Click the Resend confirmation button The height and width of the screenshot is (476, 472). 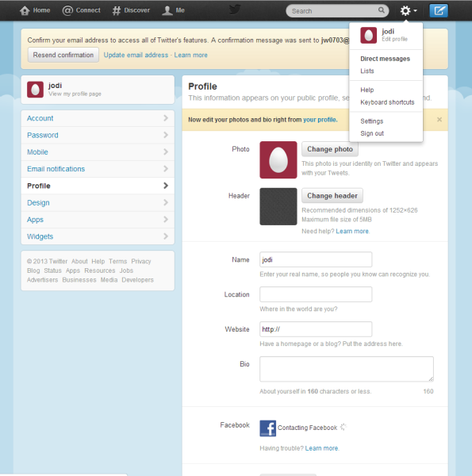63,55
